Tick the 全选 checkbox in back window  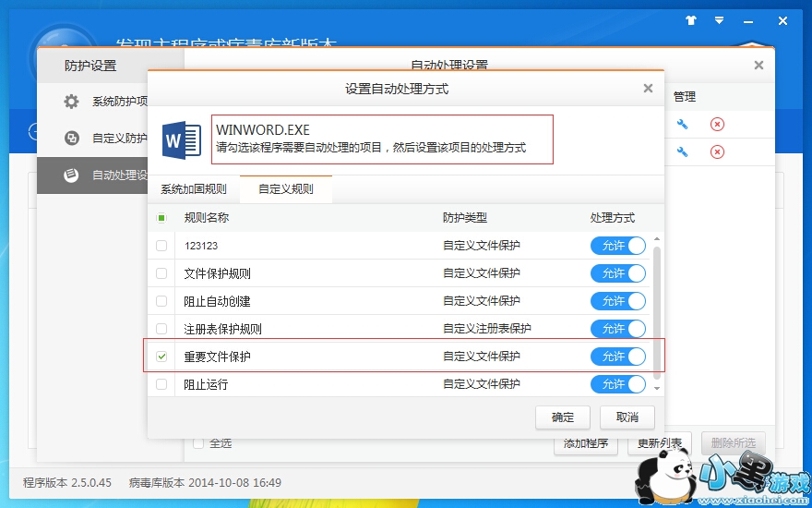coord(198,443)
